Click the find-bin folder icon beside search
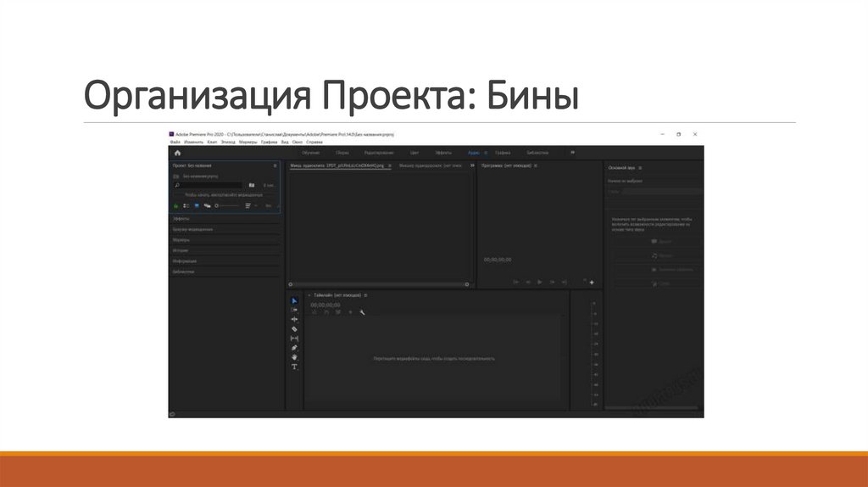This screenshot has width=868, height=487. point(251,185)
